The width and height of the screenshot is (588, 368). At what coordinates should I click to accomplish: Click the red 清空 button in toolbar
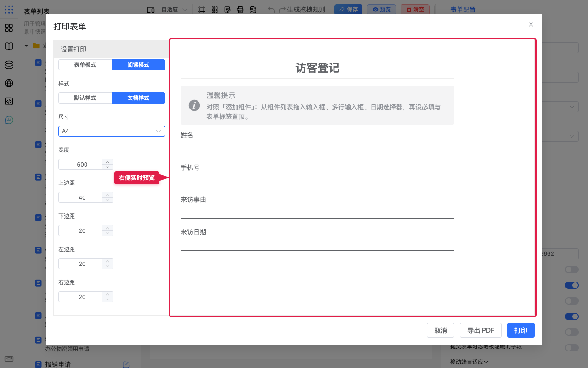[x=415, y=10]
